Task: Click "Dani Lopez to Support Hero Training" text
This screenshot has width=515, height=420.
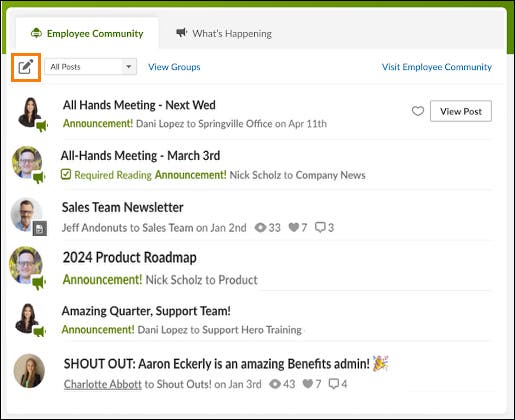Action: point(219,330)
